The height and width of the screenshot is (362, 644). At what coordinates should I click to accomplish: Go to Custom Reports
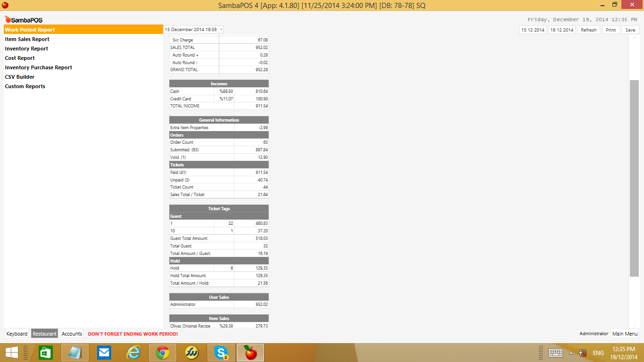(25, 86)
